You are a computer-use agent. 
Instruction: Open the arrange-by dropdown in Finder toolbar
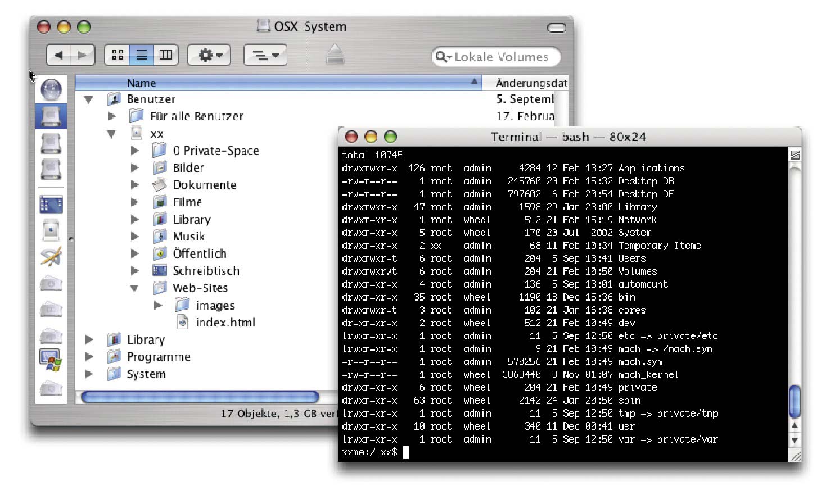(265, 55)
